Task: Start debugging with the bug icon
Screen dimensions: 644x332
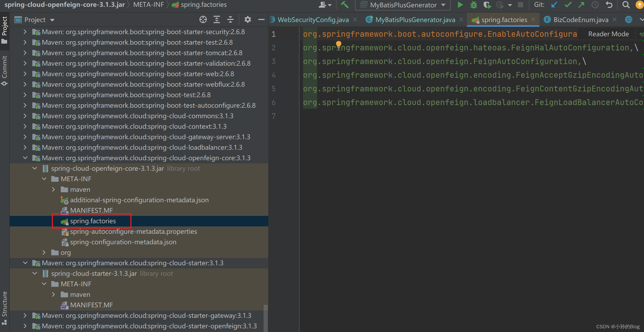Action: [473, 5]
